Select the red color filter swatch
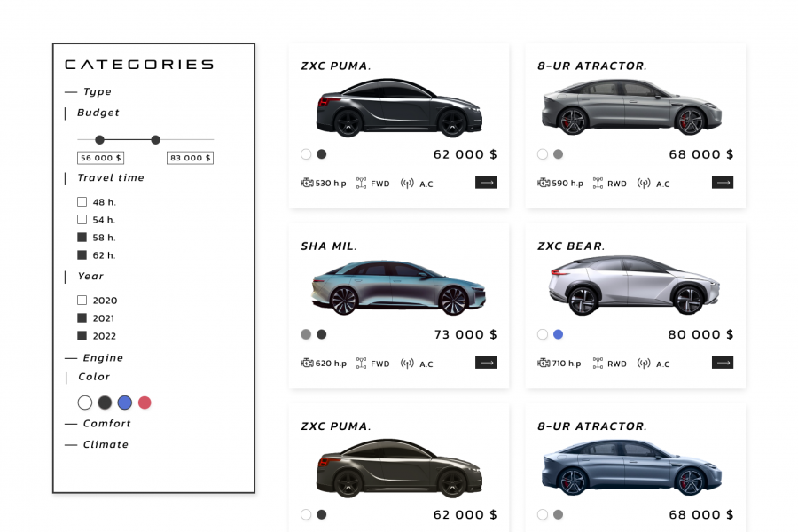 pyautogui.click(x=145, y=403)
